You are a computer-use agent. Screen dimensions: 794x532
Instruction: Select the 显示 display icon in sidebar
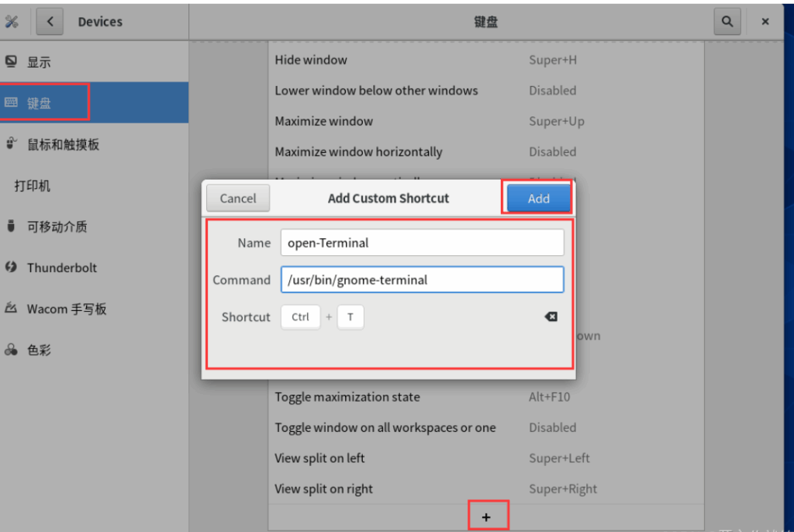12,62
